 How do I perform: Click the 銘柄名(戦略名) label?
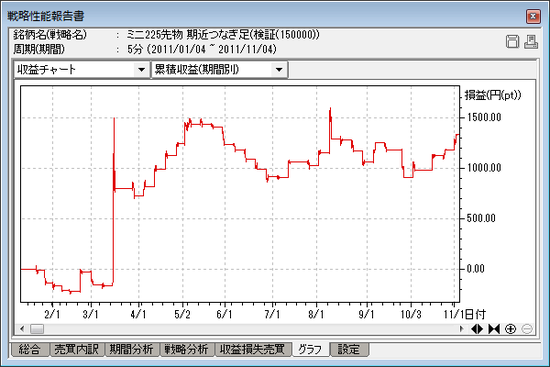[50, 35]
